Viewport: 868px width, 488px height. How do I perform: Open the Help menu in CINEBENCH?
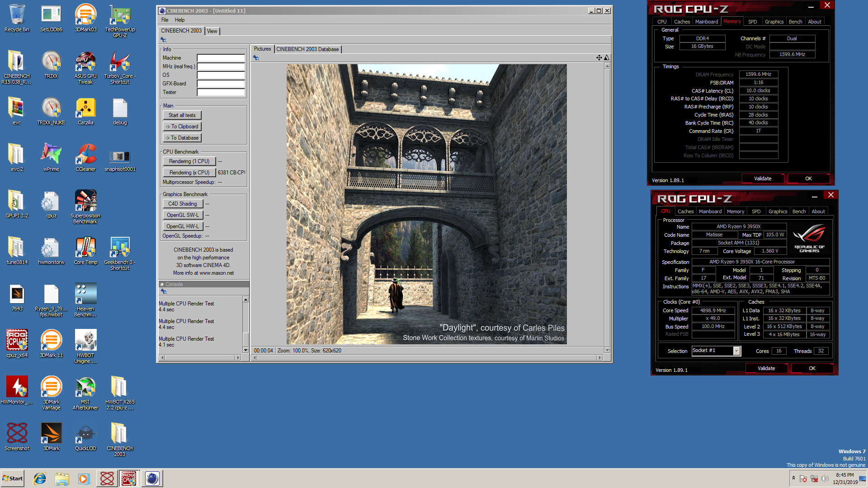pyautogui.click(x=179, y=20)
